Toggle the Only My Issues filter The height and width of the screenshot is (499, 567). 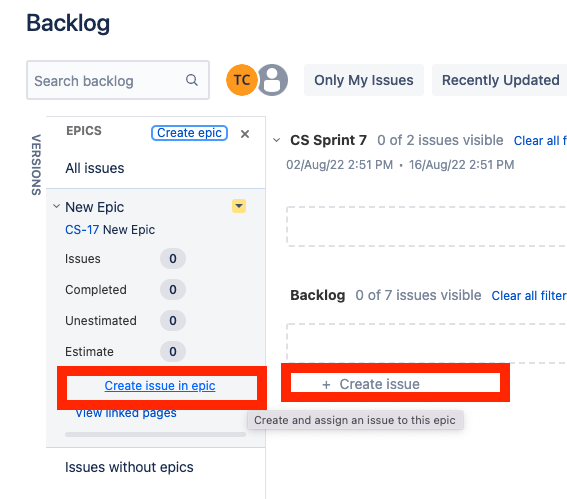[x=363, y=80]
